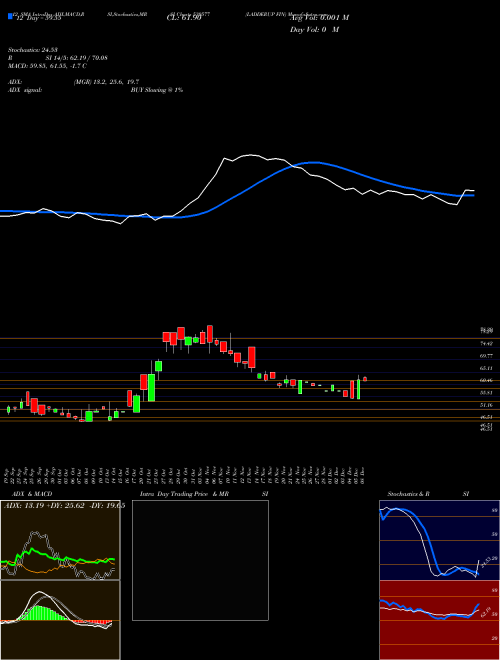Screen dimensions: 500x660
Task: Click the 51.16 price axis label
Action: tap(487, 405)
